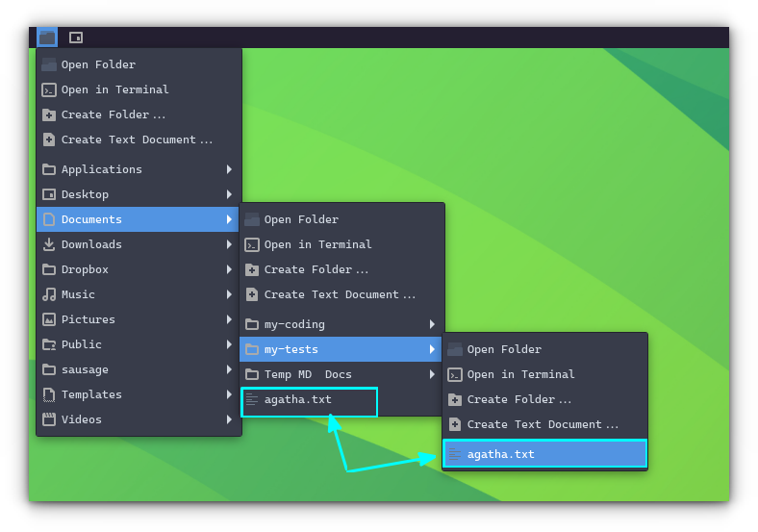Click the terminal icon in the my-tests submenu

(x=455, y=374)
